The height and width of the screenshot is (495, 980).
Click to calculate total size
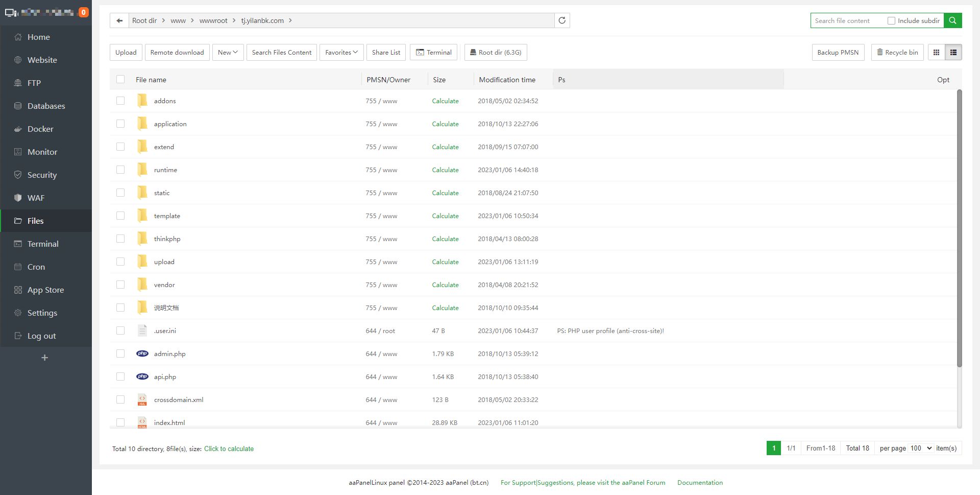click(229, 449)
